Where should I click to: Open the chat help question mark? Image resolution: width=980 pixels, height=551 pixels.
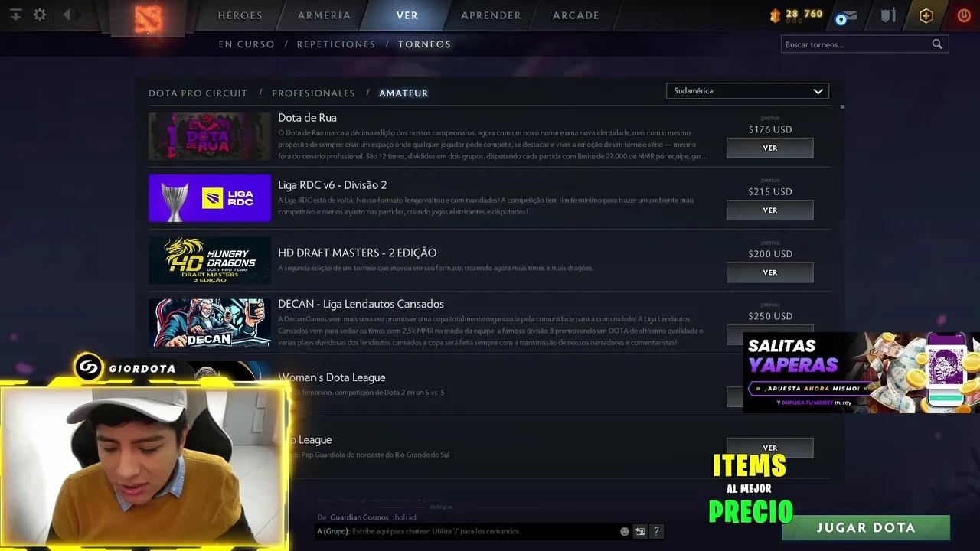coord(656,531)
